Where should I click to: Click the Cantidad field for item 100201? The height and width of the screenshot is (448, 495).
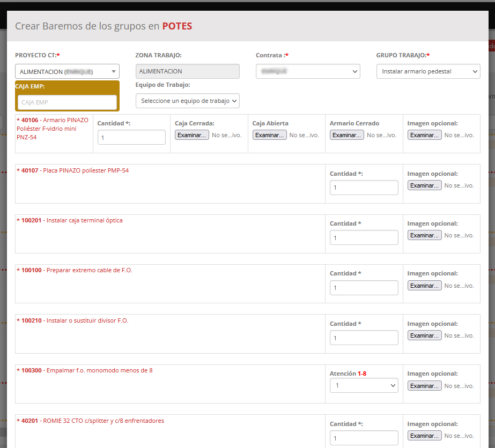click(364, 237)
